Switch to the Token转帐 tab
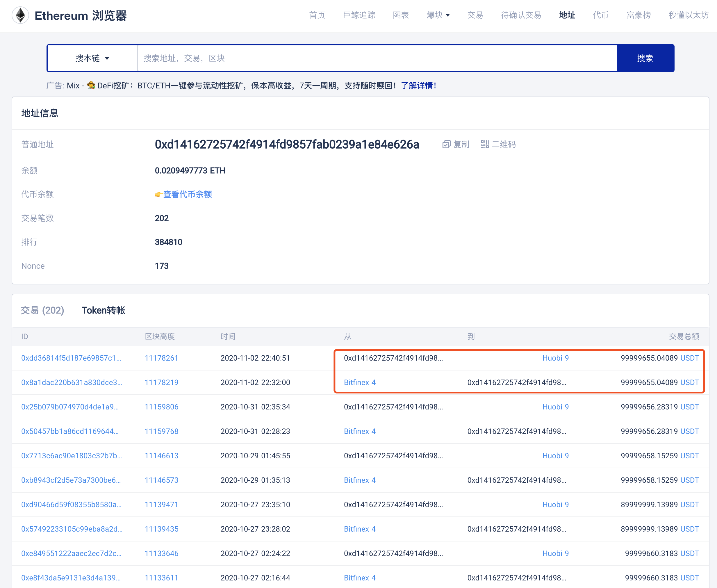This screenshot has height=588, width=717. pyautogui.click(x=103, y=310)
